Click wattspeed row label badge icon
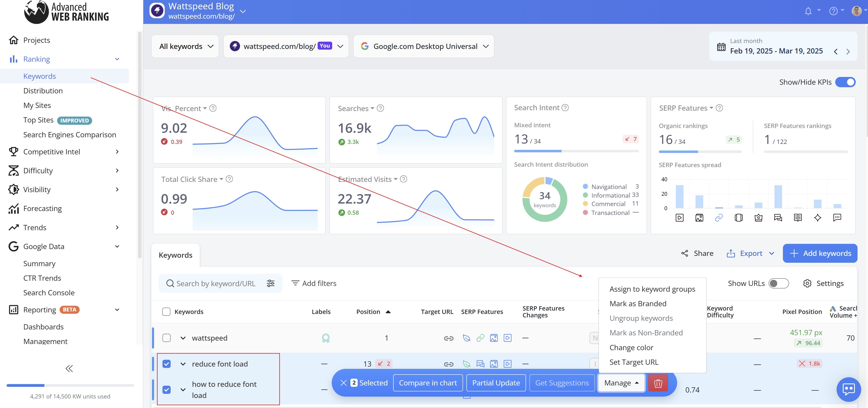The width and height of the screenshot is (868, 408). point(326,338)
